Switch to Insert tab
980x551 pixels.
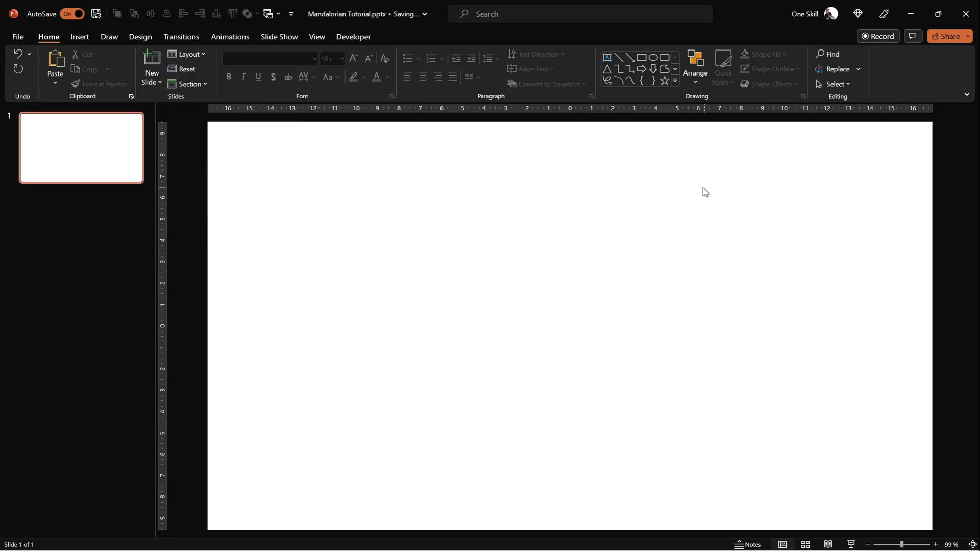point(80,37)
